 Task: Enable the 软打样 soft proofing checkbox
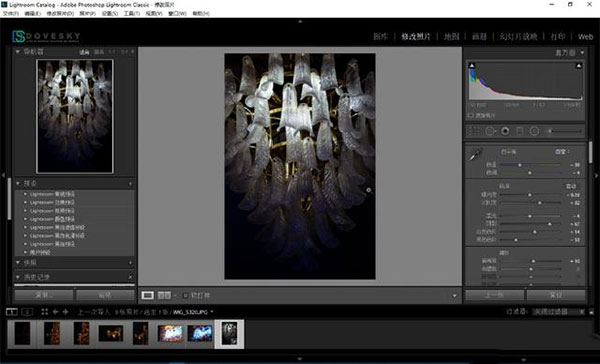186,295
